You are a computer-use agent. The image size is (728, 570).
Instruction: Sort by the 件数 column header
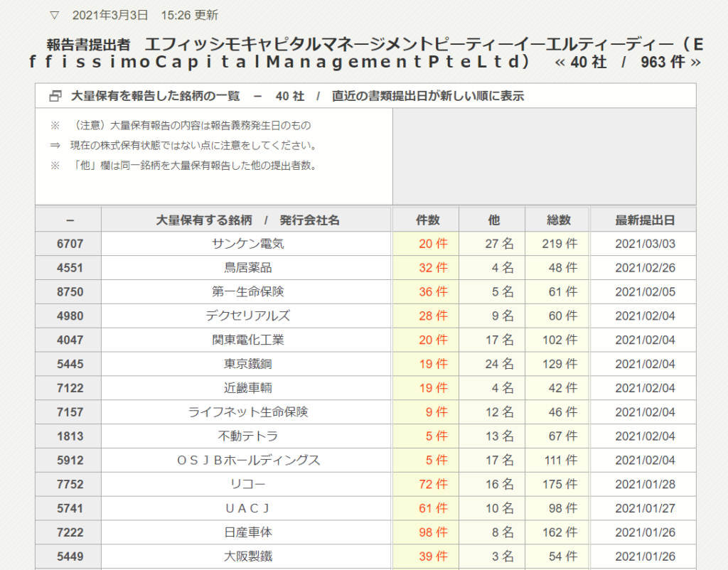425,220
